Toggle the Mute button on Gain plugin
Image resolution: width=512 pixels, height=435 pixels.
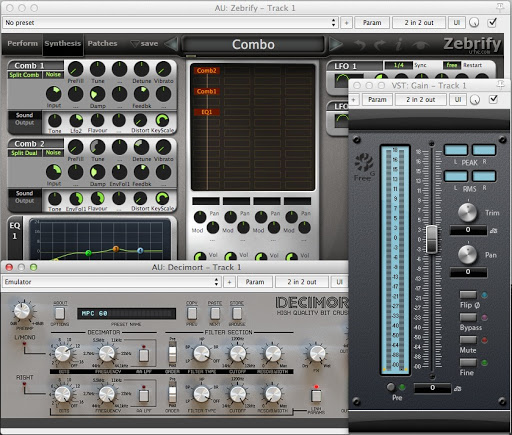click(468, 340)
